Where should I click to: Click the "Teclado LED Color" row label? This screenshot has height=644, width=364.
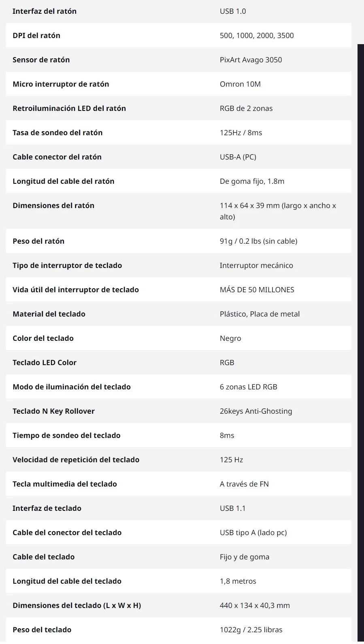(x=45, y=363)
